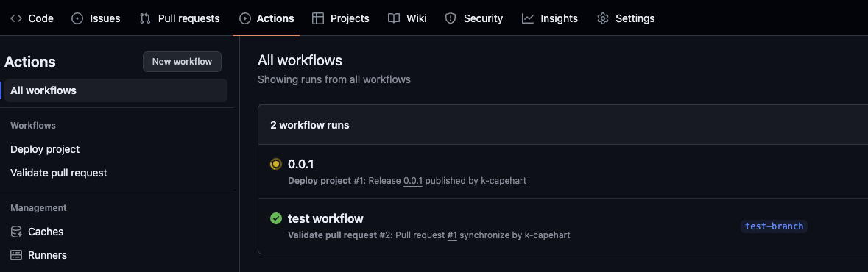Click the Wiki book icon

pos(394,18)
